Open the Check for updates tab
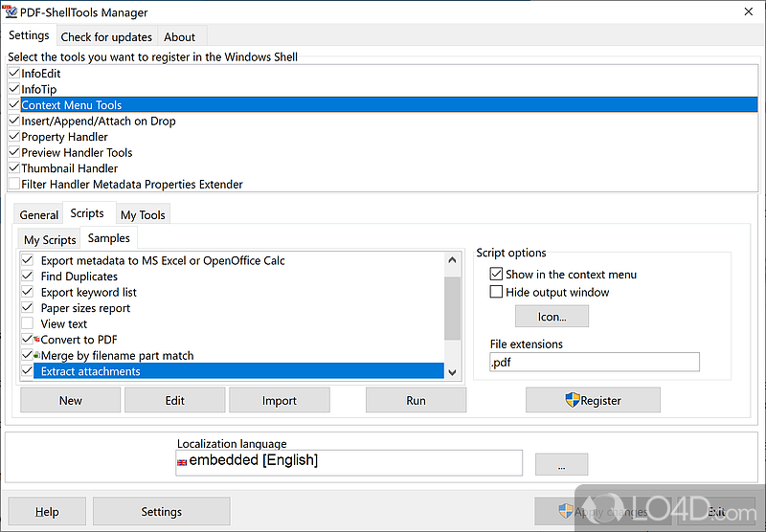766x532 pixels. click(106, 37)
